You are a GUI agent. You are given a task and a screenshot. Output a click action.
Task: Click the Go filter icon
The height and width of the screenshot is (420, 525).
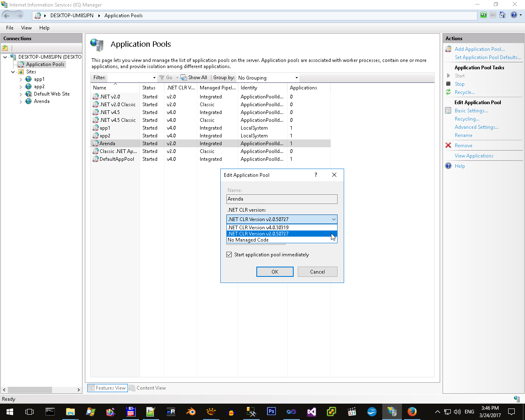tap(162, 78)
